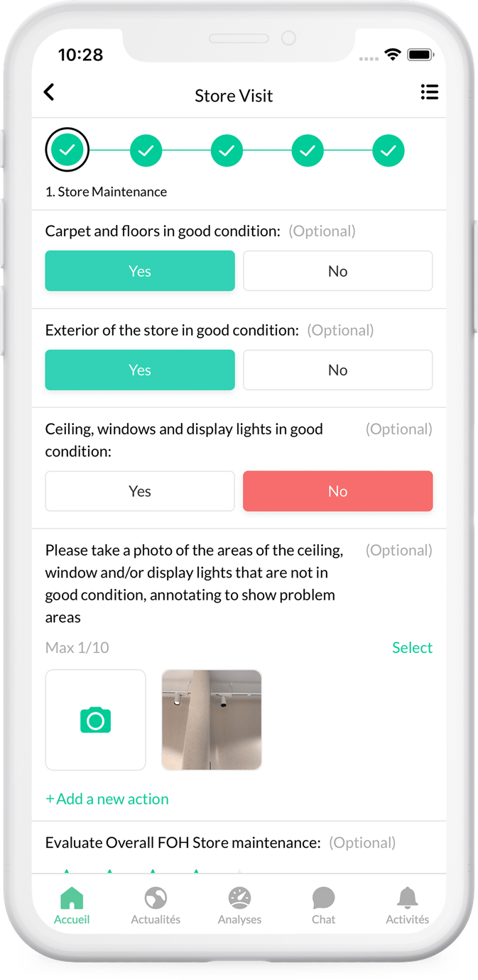Tap Add a new action

[x=107, y=798]
